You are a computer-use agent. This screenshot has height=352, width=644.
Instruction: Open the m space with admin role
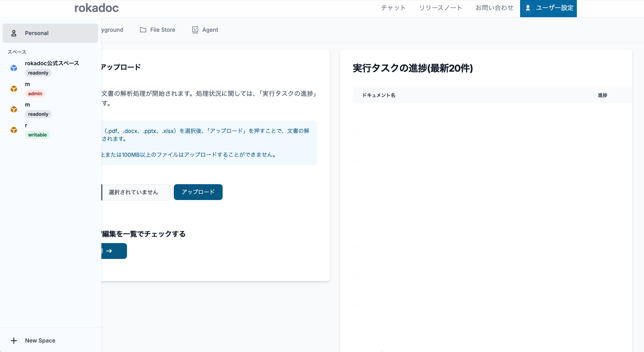pos(50,89)
